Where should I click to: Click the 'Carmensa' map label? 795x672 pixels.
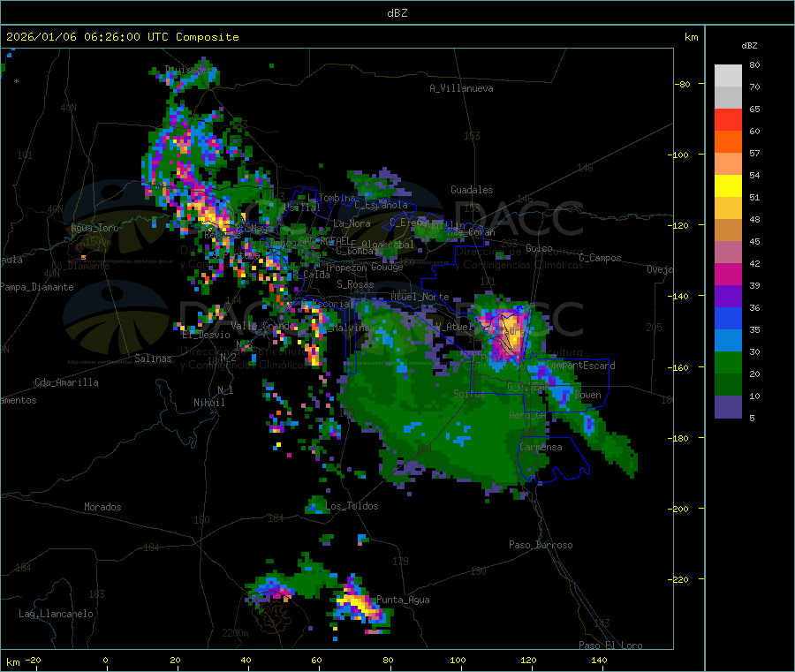pos(541,448)
